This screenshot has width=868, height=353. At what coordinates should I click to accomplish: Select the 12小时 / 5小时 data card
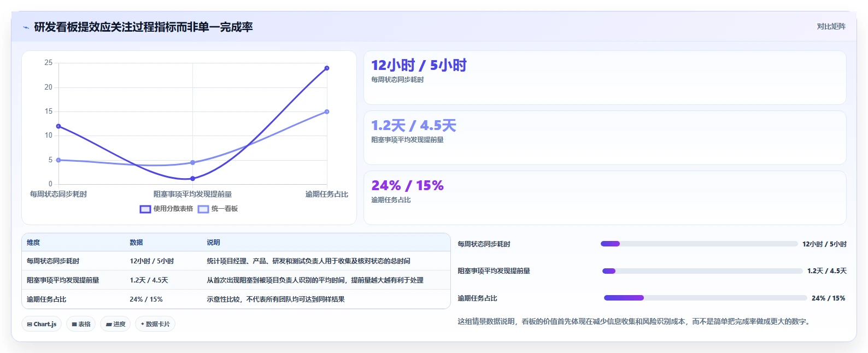click(605, 78)
